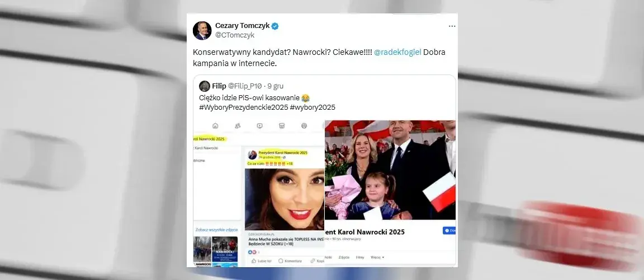Click the blue verified badge beside Cezary Tomczyk

[x=275, y=26]
